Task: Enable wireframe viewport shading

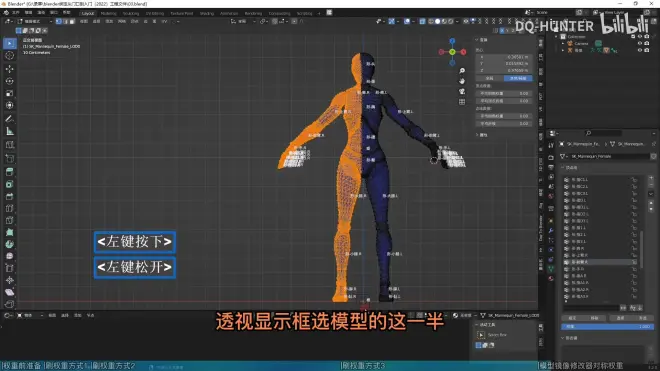Action: [x=431, y=21]
